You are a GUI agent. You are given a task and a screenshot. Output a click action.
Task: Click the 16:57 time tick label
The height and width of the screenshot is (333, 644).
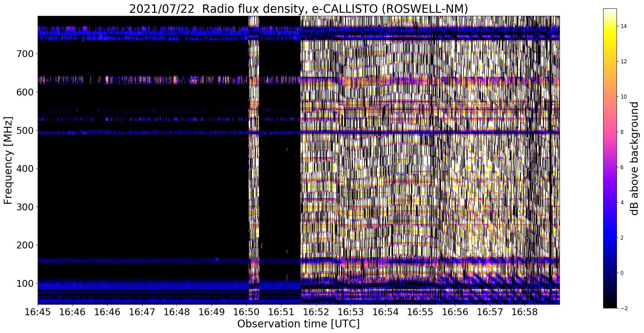click(490, 312)
